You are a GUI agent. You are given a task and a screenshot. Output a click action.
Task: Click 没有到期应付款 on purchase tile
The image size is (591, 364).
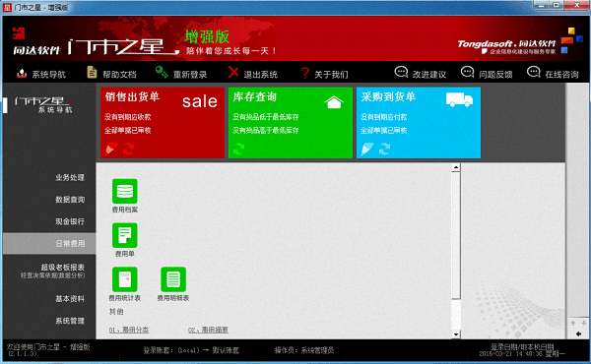pyautogui.click(x=384, y=117)
